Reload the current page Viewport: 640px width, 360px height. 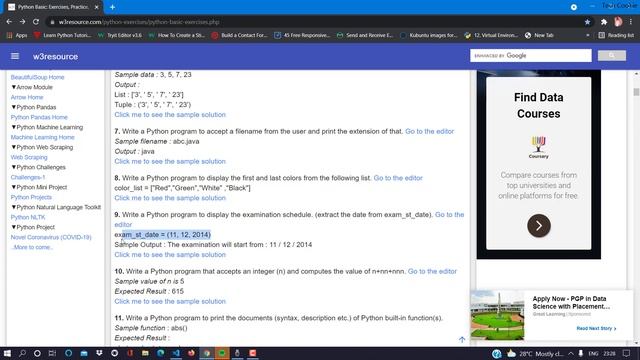(36, 22)
